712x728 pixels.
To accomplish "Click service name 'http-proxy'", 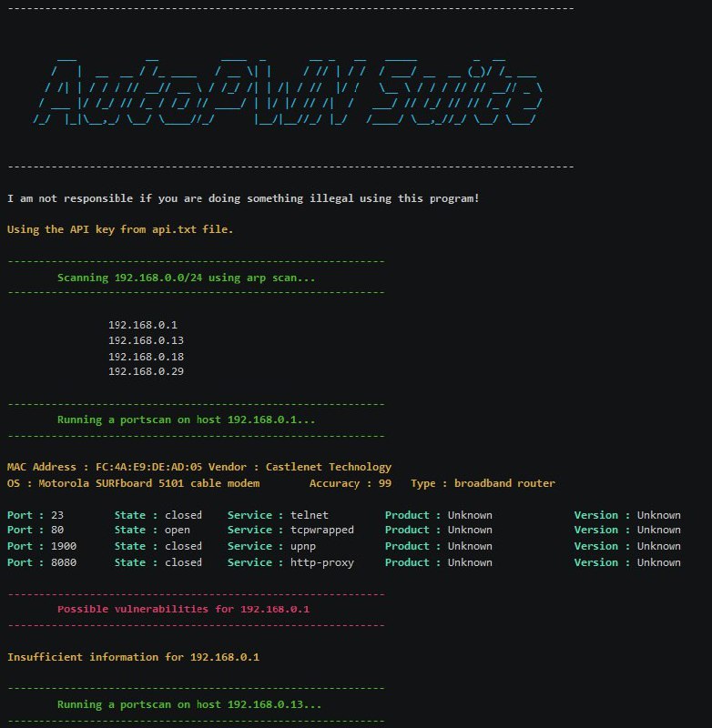I will click(x=322, y=562).
